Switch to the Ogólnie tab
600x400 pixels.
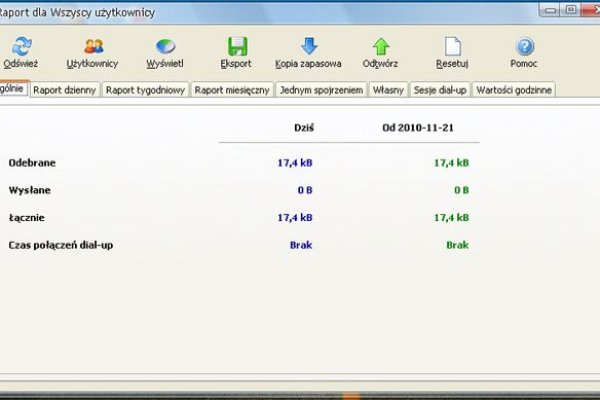coord(12,90)
